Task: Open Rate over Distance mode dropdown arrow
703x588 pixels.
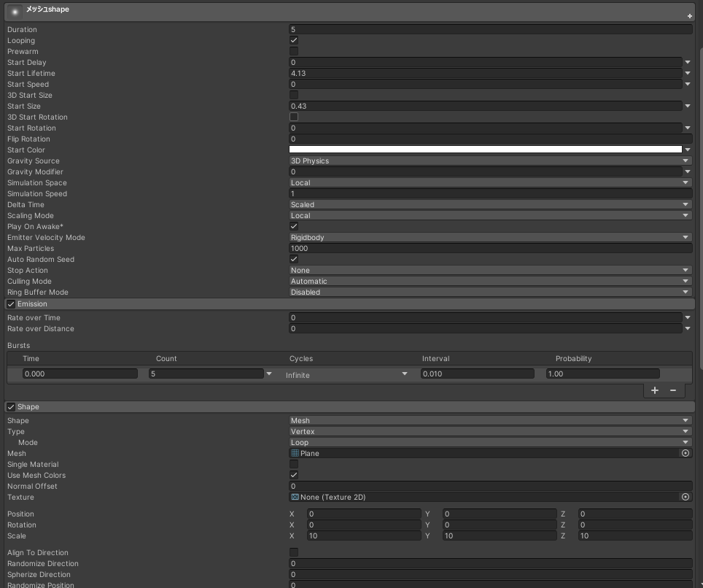Action: coord(688,328)
